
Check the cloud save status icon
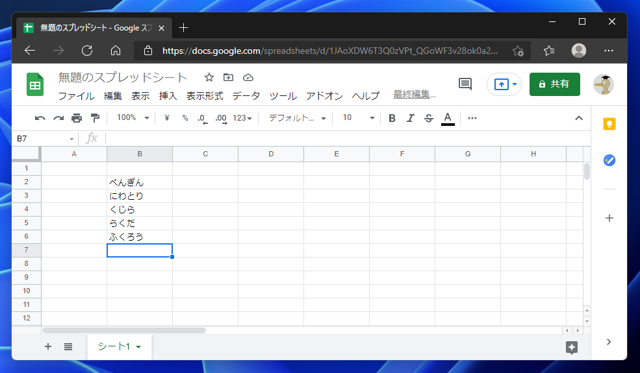click(x=248, y=78)
